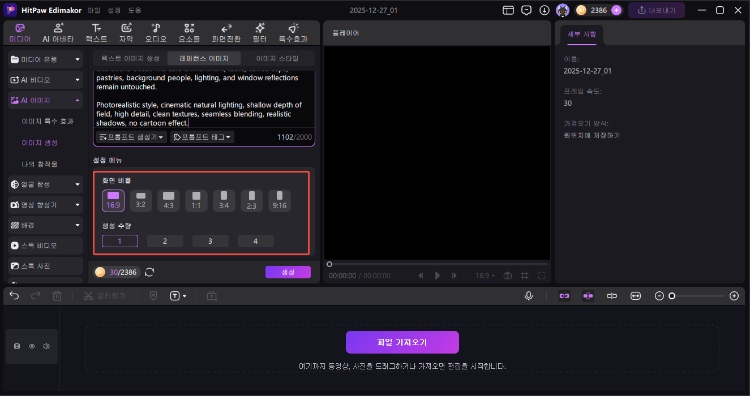Open the user avatar profile
This screenshot has height=396, width=750.
562,10
